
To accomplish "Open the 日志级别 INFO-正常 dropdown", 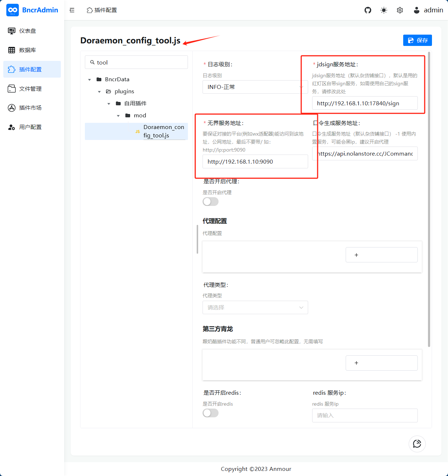I will [255, 87].
